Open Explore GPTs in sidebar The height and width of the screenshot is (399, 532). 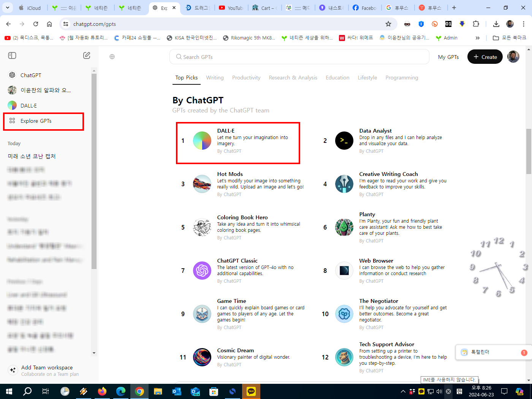coord(44,121)
